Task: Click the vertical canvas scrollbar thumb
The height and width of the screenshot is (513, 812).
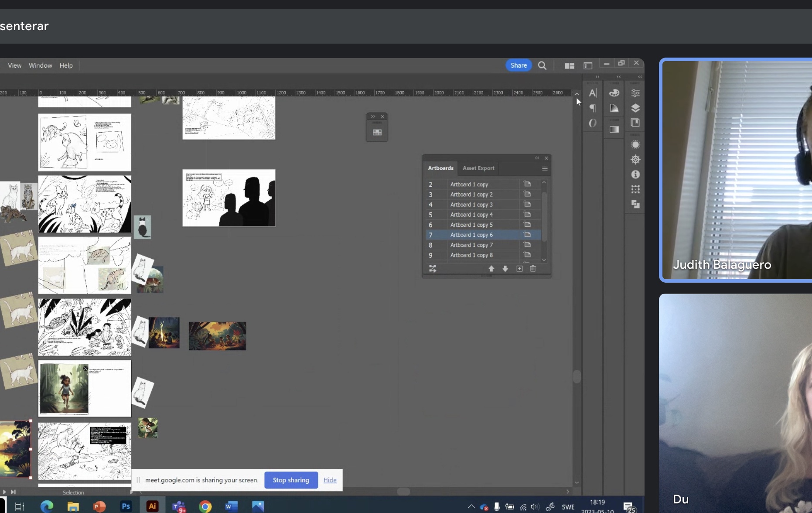Action: click(577, 376)
